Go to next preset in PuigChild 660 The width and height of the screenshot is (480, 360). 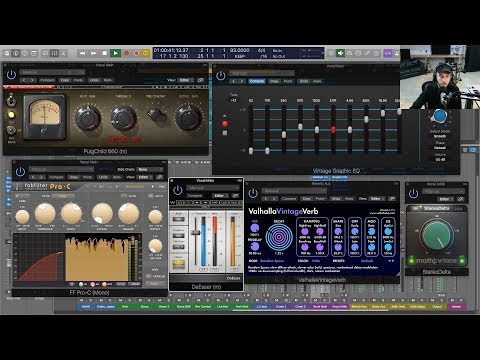(32, 80)
